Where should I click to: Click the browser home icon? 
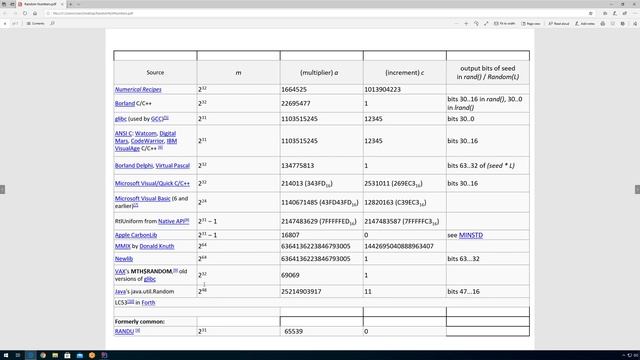pos(35,13)
